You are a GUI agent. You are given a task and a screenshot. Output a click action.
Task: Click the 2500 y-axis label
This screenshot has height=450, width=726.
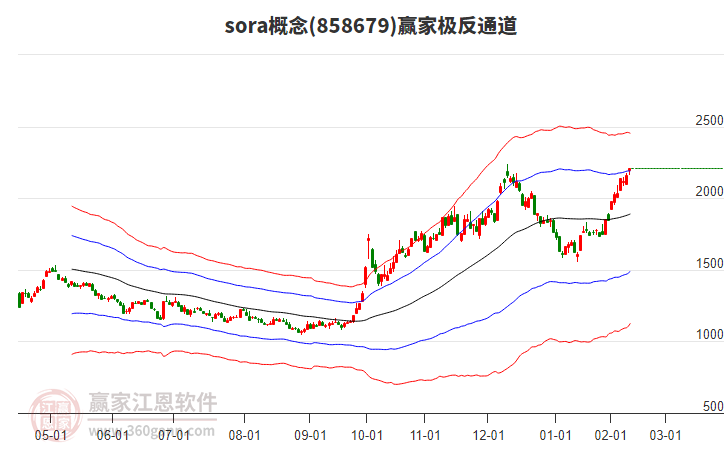click(709, 120)
